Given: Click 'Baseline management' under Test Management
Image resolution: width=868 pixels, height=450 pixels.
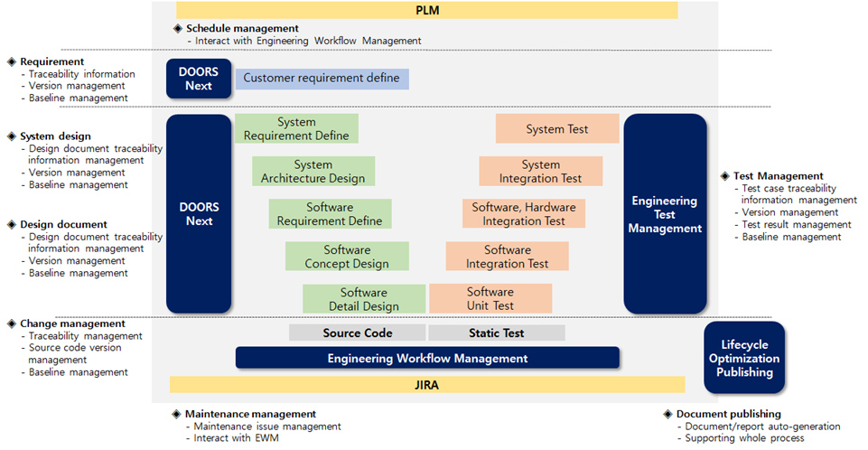Looking at the screenshot, I should coord(791,237).
